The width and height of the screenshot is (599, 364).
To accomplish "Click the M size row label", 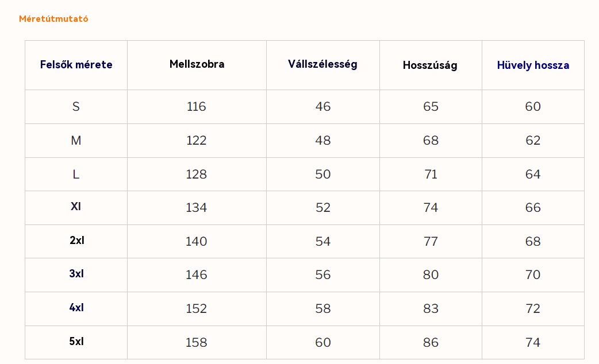I will tap(76, 141).
